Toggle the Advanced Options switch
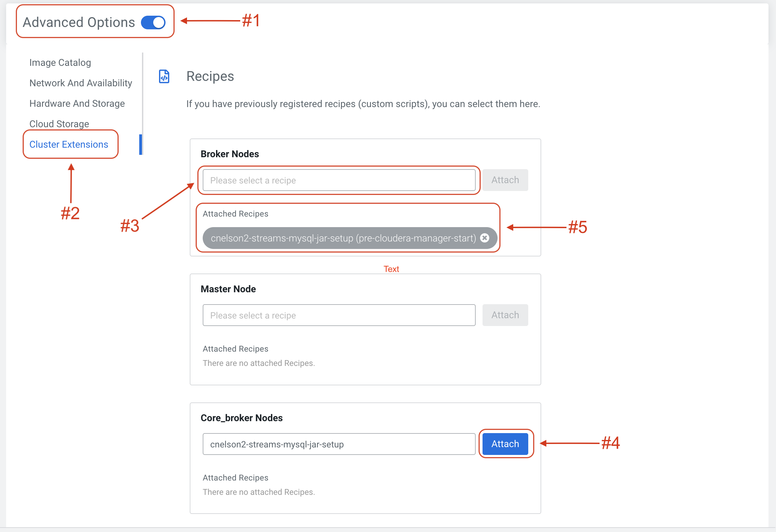Image resolution: width=776 pixels, height=532 pixels. [x=153, y=23]
